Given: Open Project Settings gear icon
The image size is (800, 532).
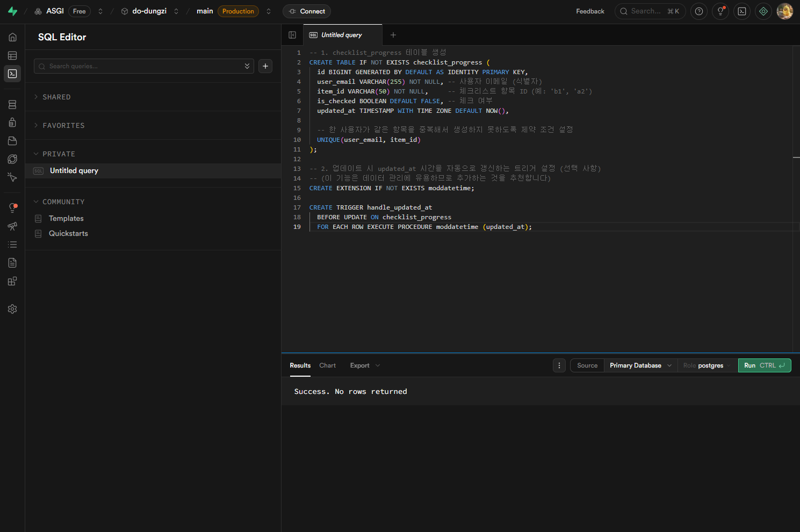Looking at the screenshot, I should click(x=12, y=309).
